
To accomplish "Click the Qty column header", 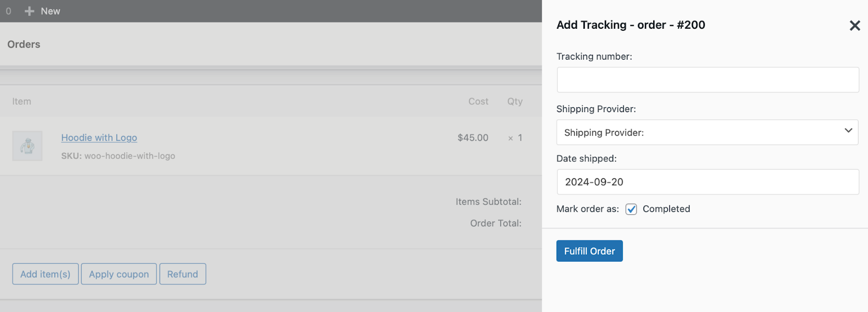I will (514, 101).
